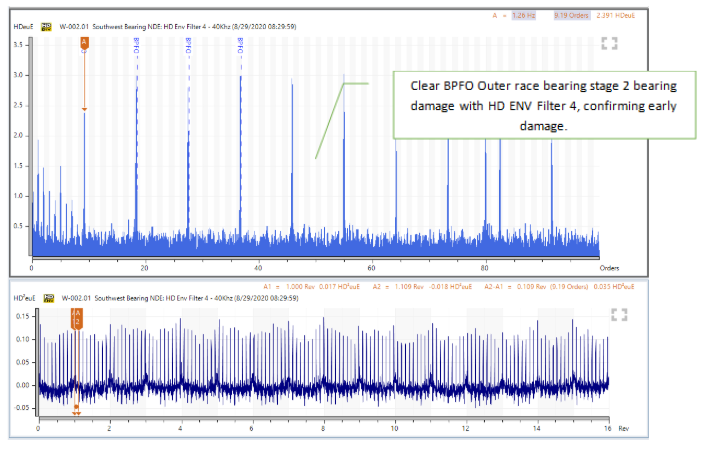The height and width of the screenshot is (457, 703).
Task: Select the orange cursor A flag in the spectrum
Action: click(84, 42)
